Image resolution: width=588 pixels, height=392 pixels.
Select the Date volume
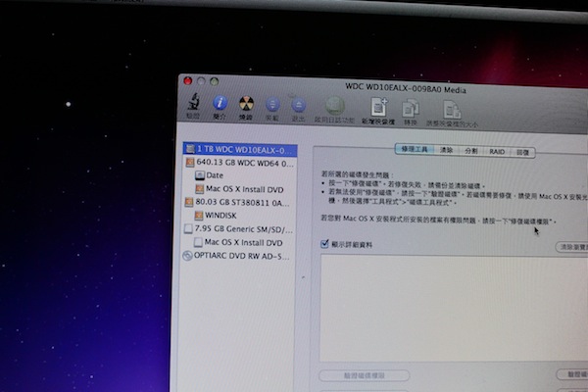pos(210,175)
